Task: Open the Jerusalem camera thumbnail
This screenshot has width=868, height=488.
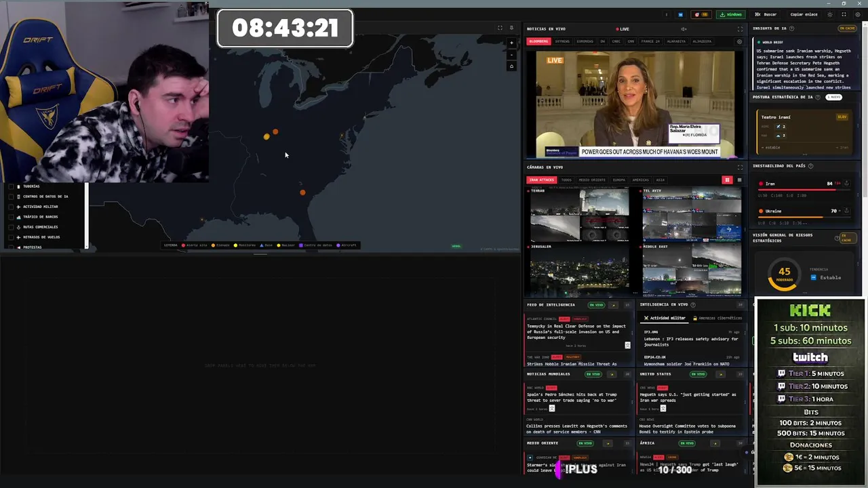Action: pos(578,270)
